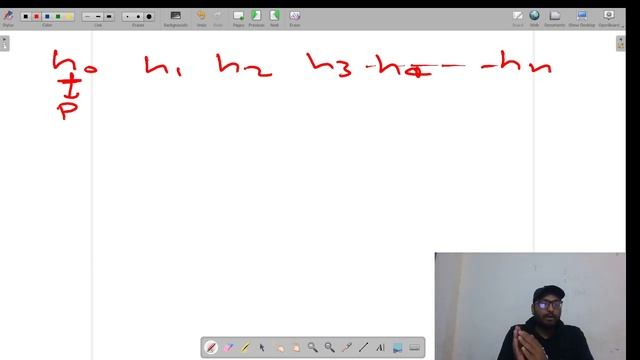
Task: Choose the thick line width
Action: pyautogui.click(x=109, y=17)
